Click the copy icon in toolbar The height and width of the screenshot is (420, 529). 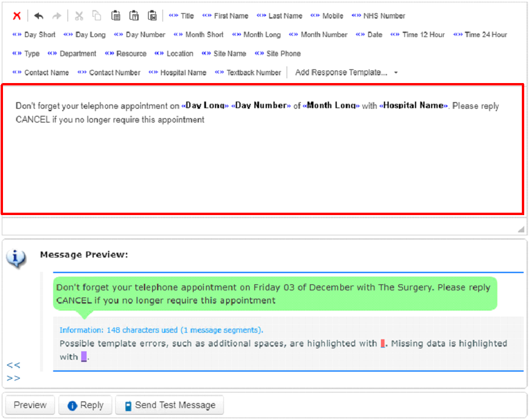[x=97, y=16]
